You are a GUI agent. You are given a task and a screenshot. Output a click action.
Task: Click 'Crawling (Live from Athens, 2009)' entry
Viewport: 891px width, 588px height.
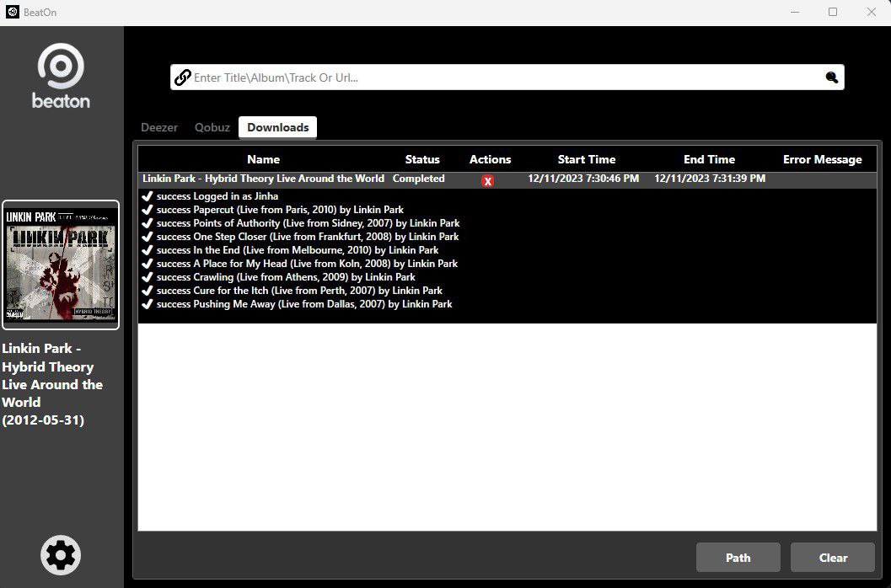[x=286, y=277]
